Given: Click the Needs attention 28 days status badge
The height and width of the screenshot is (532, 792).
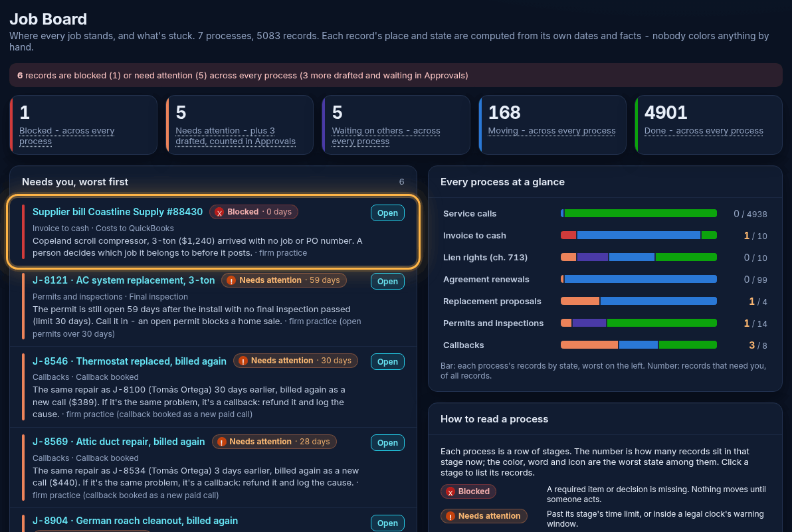Looking at the screenshot, I should [274, 442].
